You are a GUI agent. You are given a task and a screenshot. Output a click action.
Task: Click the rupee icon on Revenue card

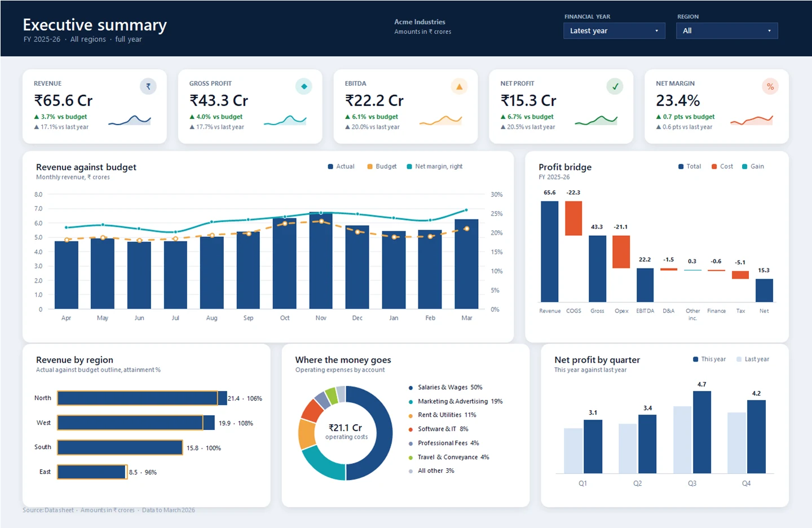pos(148,86)
